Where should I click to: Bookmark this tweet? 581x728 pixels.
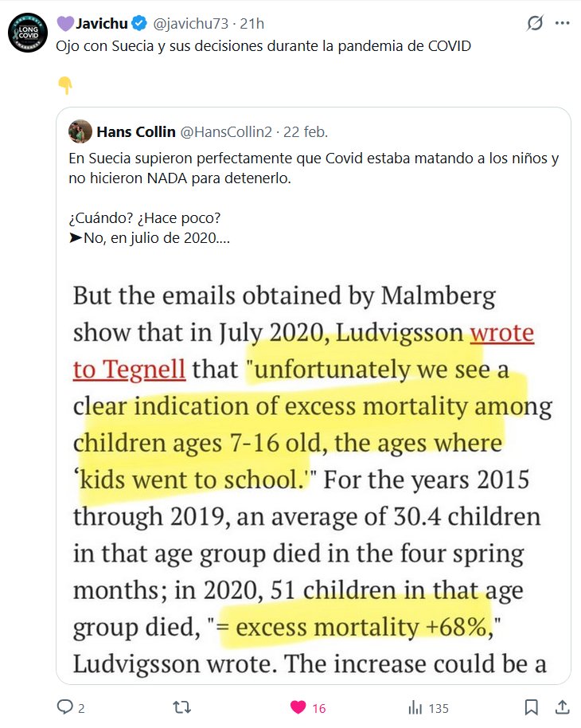pos(532,706)
